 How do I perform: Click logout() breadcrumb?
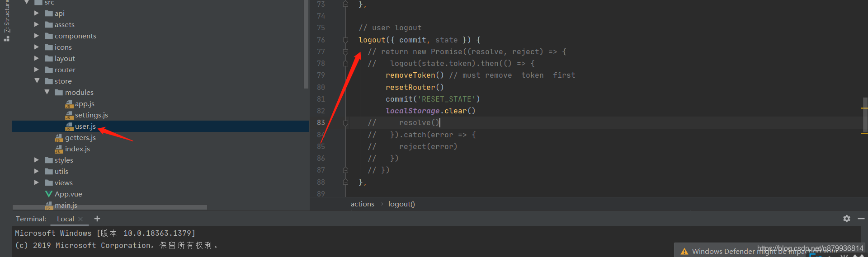click(401, 204)
